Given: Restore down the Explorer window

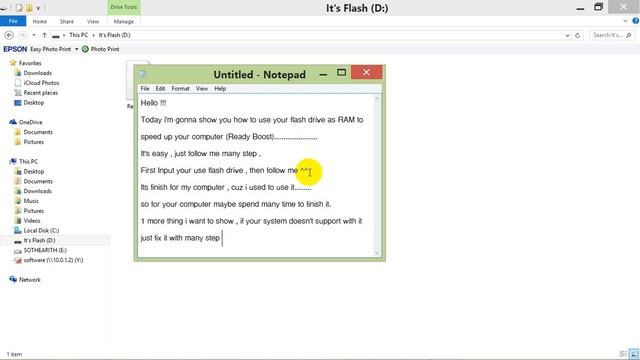Looking at the screenshot, I should (598, 7).
